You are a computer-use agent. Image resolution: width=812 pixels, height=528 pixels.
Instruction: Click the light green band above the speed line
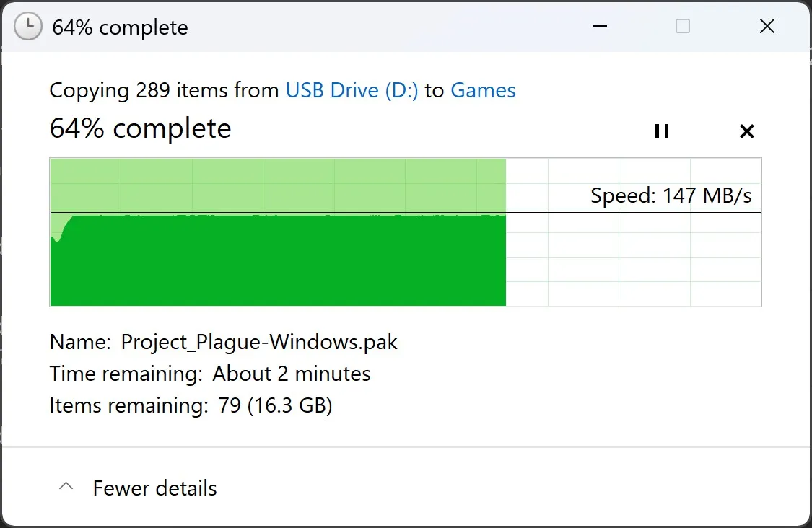(278, 185)
